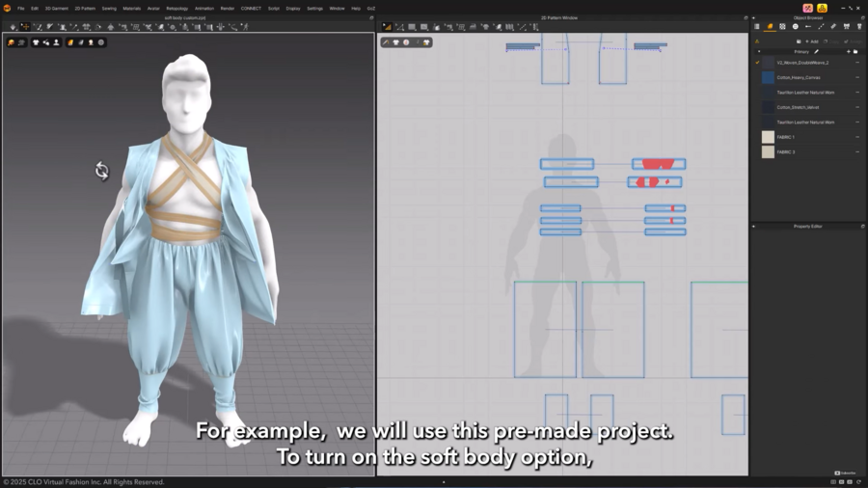Collapse the Property Editor panel arrow
This screenshot has width=868, height=488.
[x=753, y=227]
